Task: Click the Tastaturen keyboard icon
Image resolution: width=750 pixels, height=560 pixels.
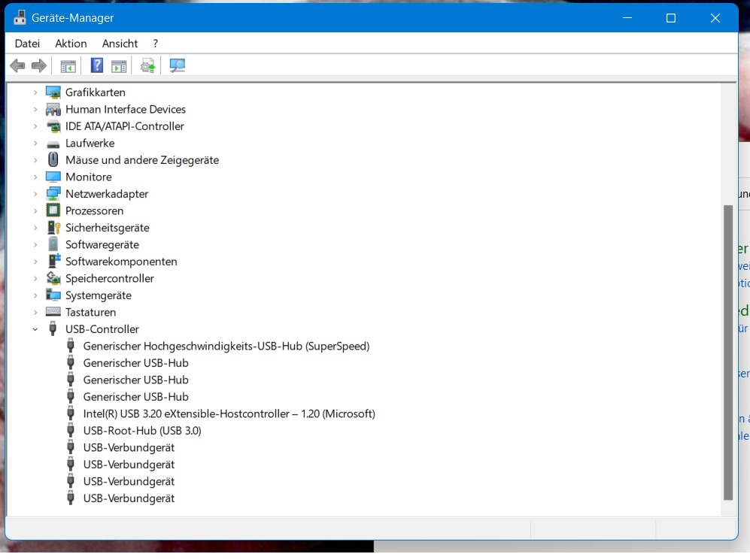Action: 53,312
